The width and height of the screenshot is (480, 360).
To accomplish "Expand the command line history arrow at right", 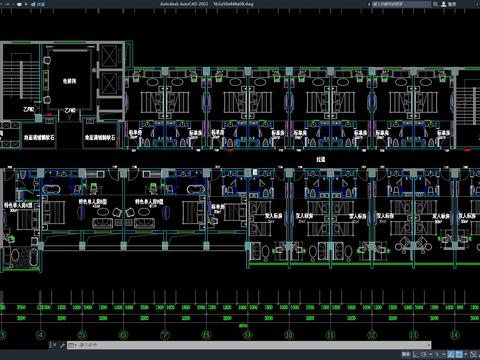I will [x=429, y=345].
